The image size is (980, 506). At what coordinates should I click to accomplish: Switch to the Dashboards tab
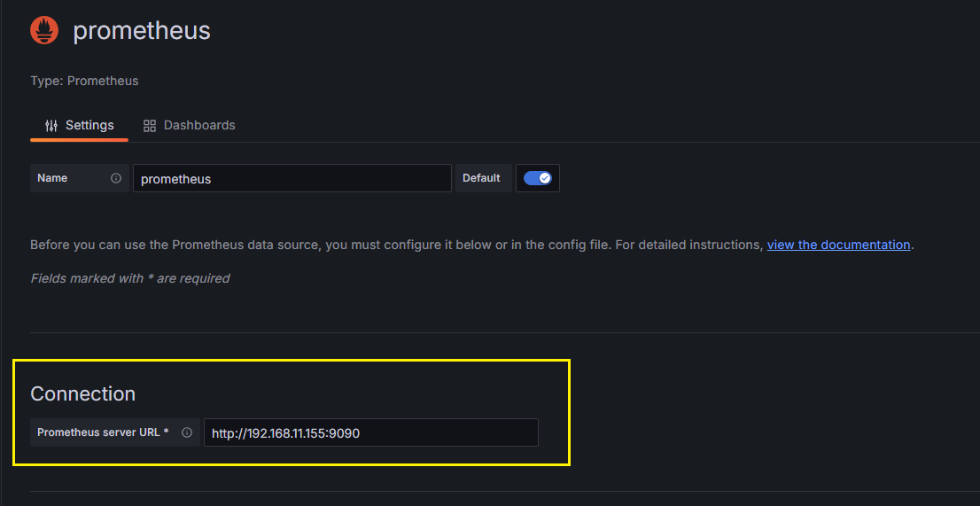click(190, 125)
